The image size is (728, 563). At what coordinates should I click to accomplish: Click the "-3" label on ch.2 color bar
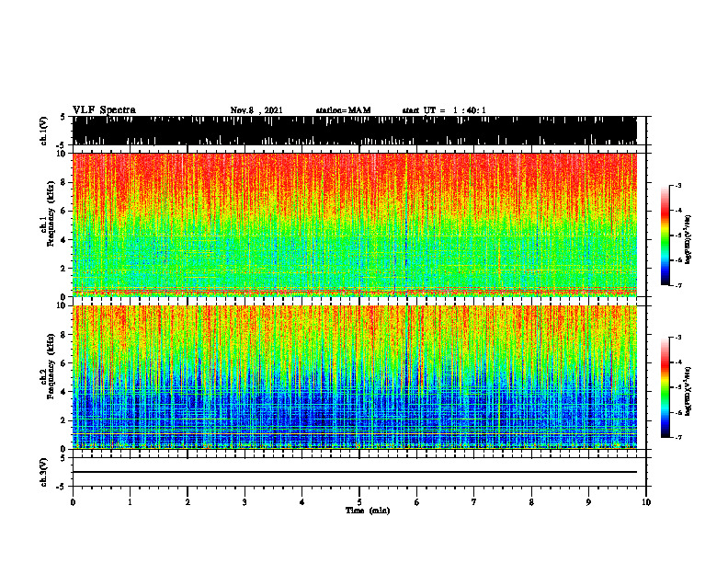click(678, 338)
